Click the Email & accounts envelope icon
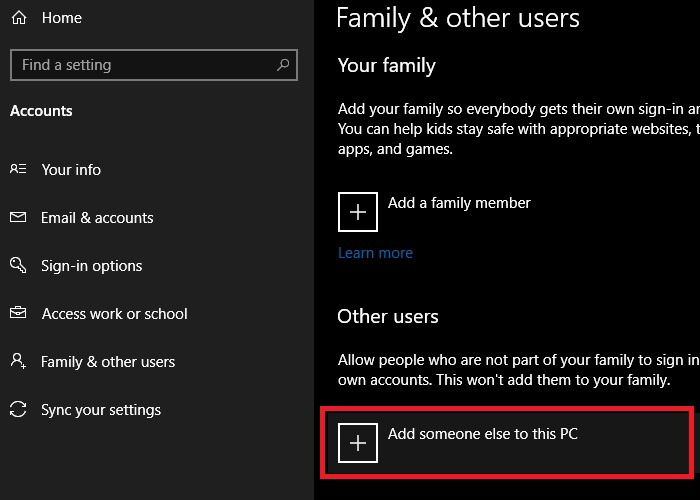This screenshot has width=700, height=500. tap(18, 217)
